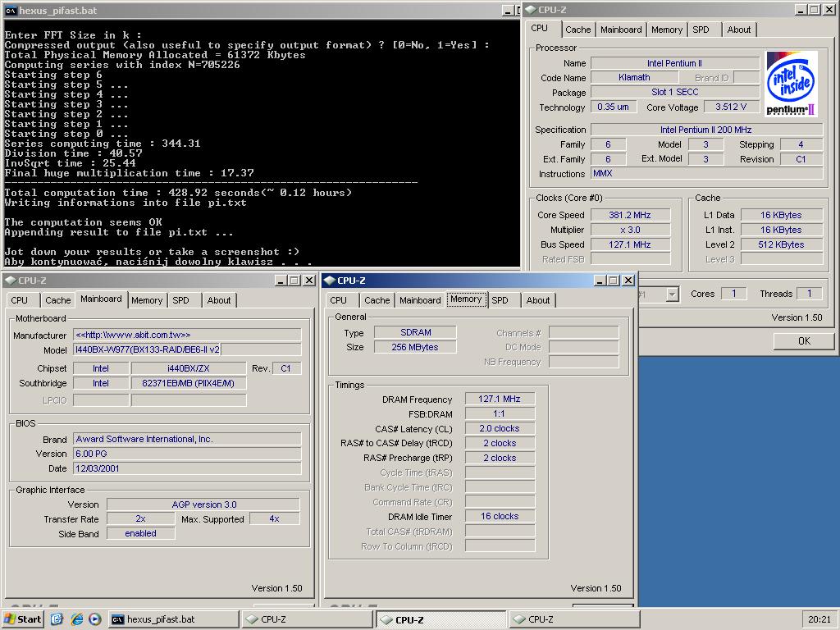840x630 pixels.
Task: Click the pressed bold CPU-Z taskbar button
Action: coord(441,619)
